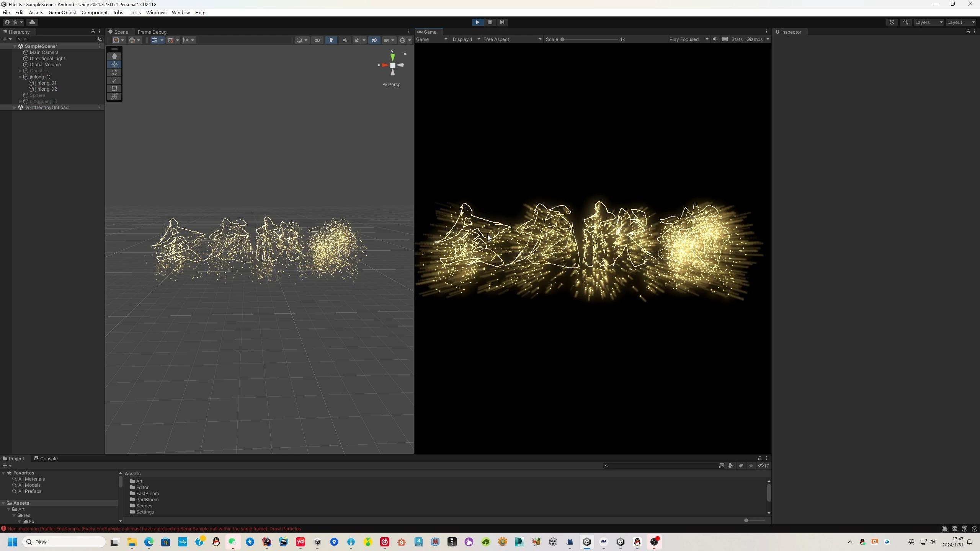This screenshot has width=980, height=551.
Task: Open the Free Aspect dropdown
Action: [512, 39]
